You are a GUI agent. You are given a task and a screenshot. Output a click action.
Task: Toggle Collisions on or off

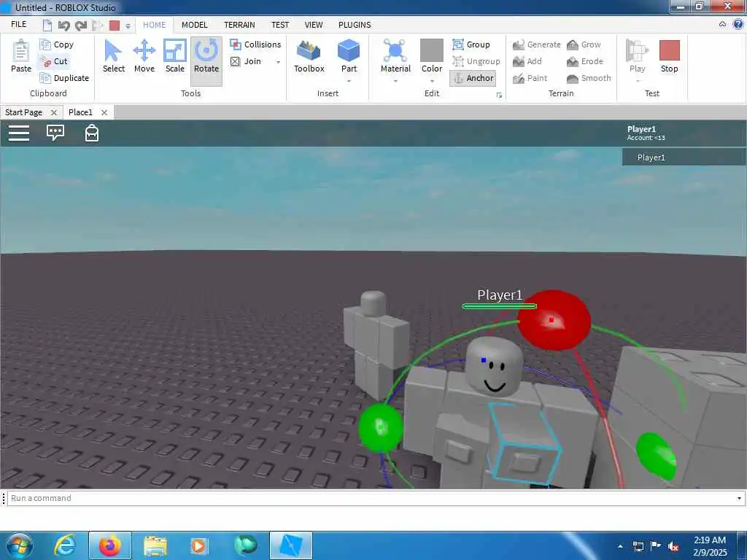pos(255,44)
